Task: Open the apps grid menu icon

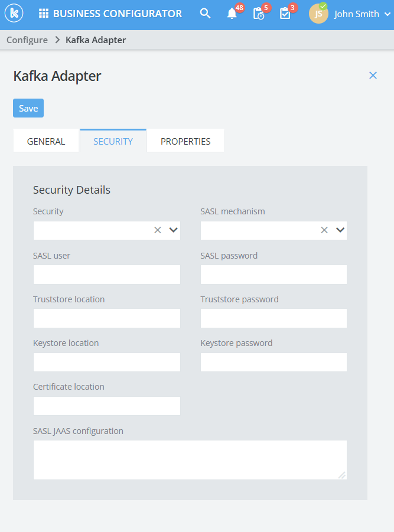Action: (x=44, y=14)
